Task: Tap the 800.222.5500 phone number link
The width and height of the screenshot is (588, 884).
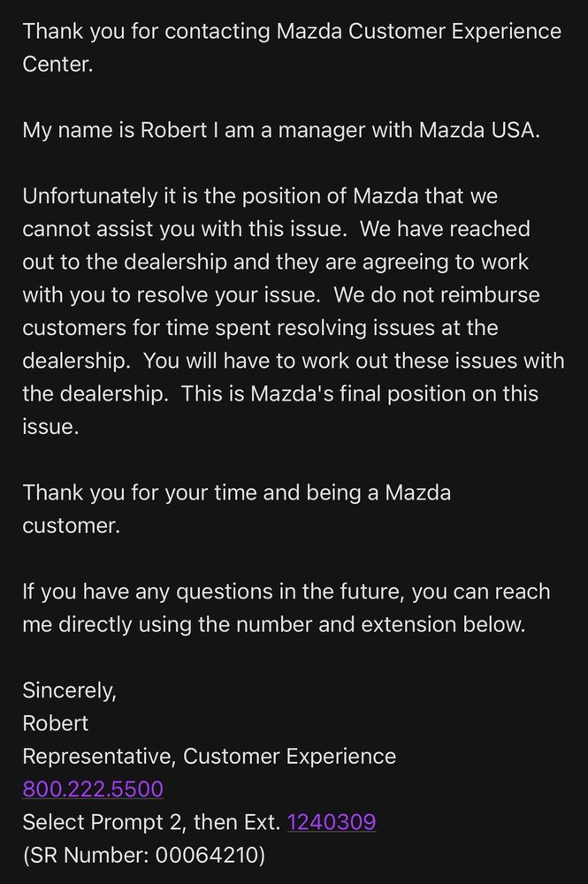Action: pos(93,789)
